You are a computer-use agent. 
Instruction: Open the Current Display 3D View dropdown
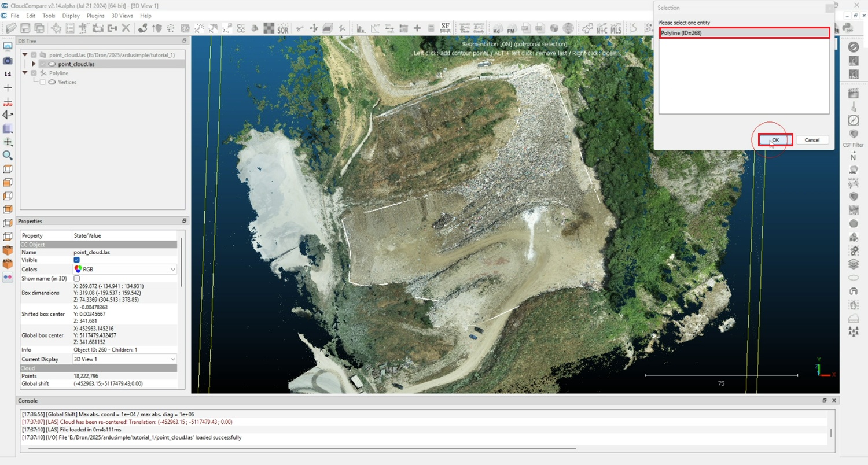point(124,359)
